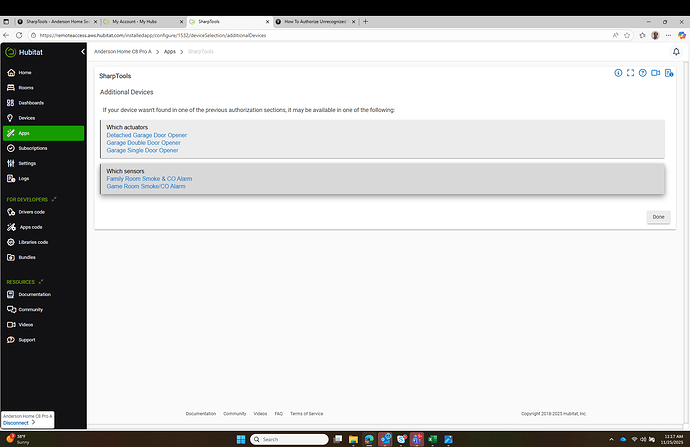The height and width of the screenshot is (447, 690).
Task: Reload the page
Action: [x=19, y=35]
